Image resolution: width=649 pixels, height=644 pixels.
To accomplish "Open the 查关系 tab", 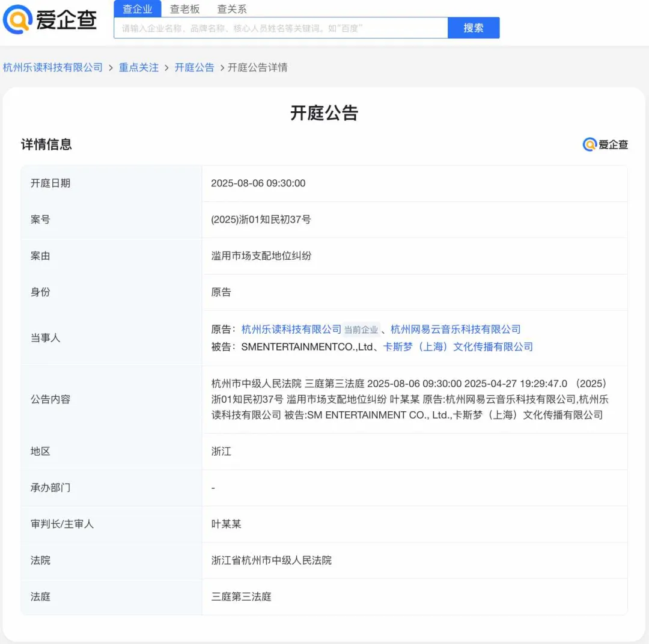I will pyautogui.click(x=231, y=9).
